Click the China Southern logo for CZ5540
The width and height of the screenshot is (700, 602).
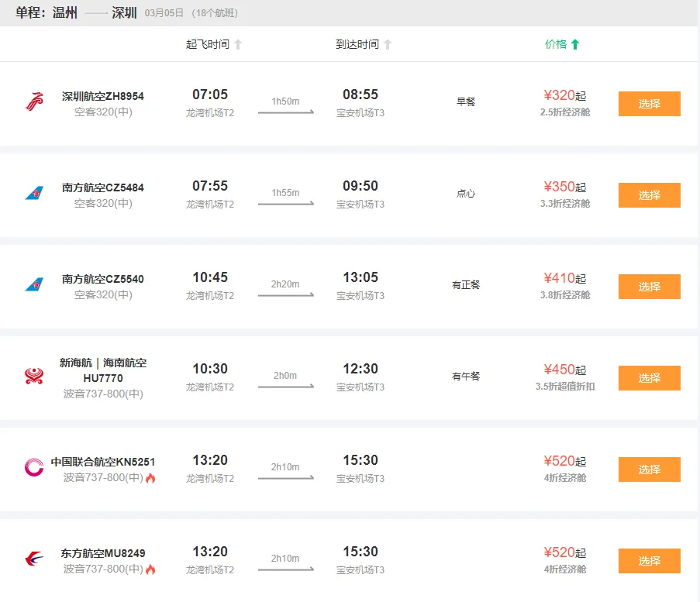pyautogui.click(x=34, y=284)
